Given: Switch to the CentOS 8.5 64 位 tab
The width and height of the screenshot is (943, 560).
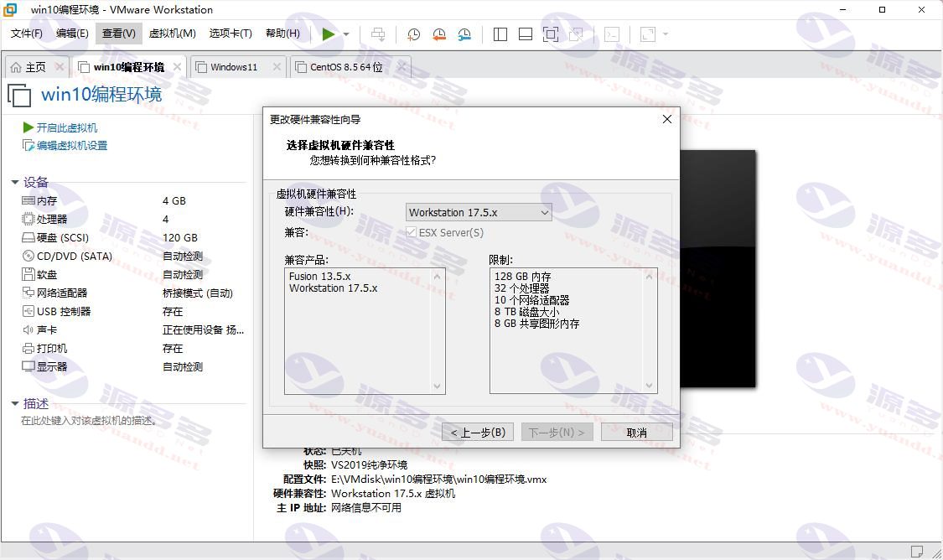Looking at the screenshot, I should tap(346, 67).
